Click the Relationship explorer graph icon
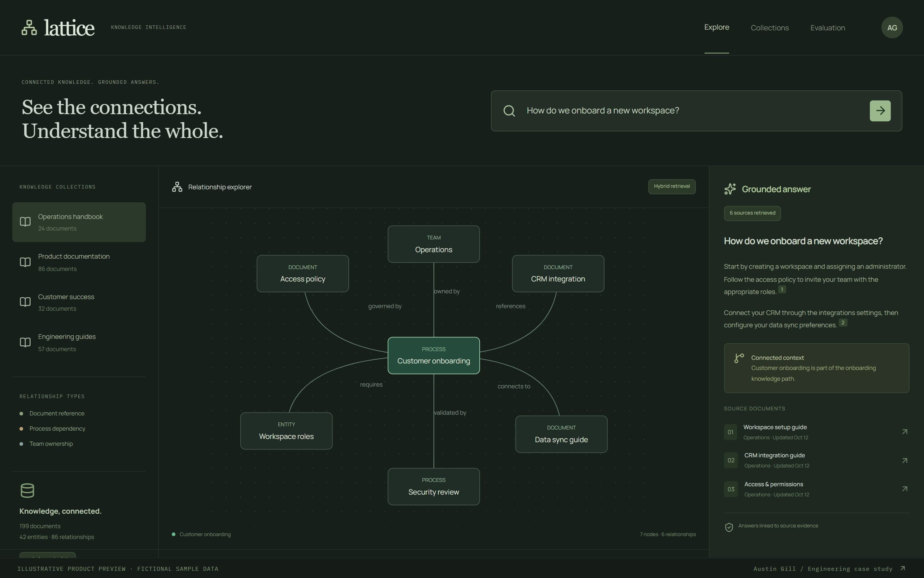 [177, 187]
